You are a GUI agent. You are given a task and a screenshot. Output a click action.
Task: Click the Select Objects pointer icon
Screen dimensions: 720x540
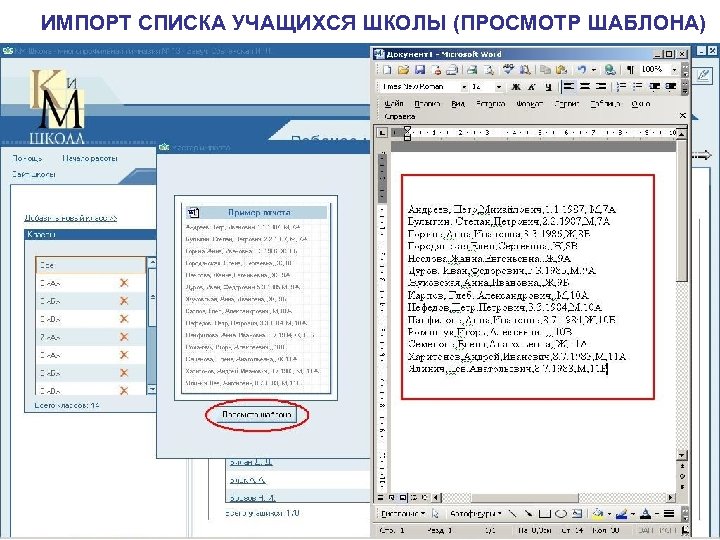click(x=436, y=514)
